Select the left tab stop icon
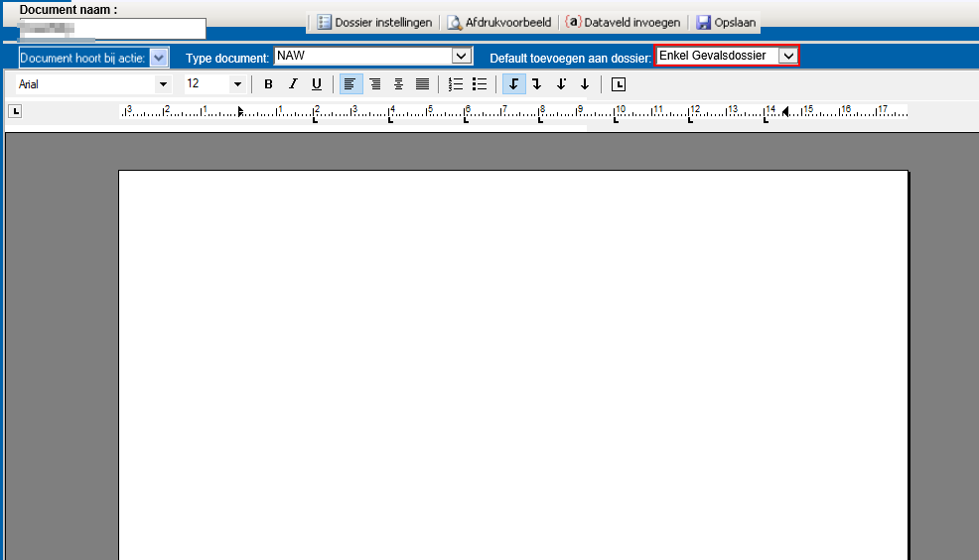 click(x=513, y=84)
